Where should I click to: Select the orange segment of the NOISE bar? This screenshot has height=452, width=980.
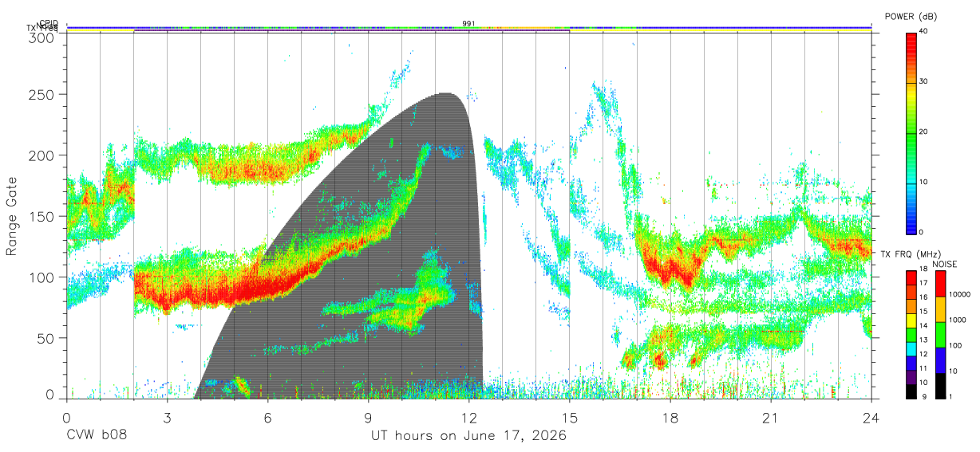point(939,309)
